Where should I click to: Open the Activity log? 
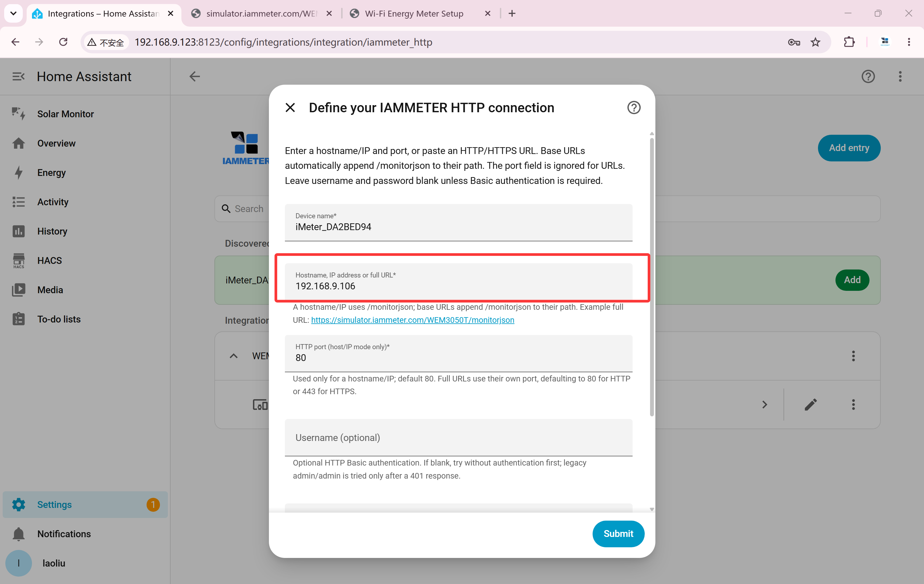click(85, 202)
